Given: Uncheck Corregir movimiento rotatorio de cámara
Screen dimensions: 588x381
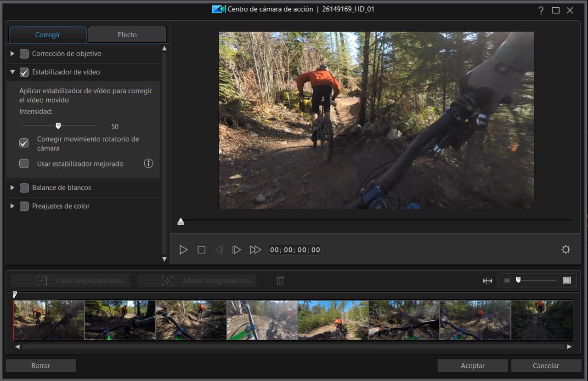Looking at the screenshot, I should (24, 143).
